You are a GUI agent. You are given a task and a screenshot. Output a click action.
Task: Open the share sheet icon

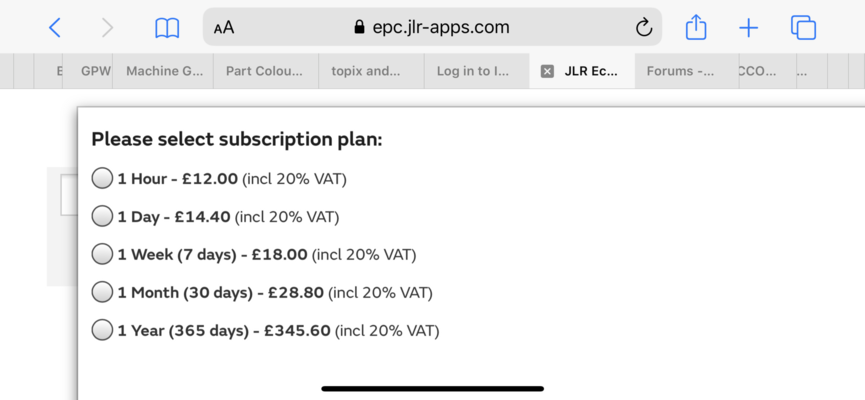696,27
